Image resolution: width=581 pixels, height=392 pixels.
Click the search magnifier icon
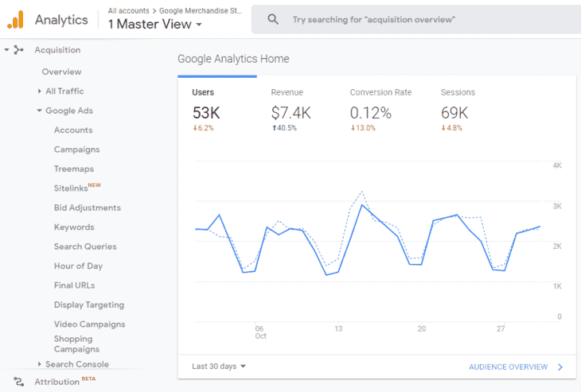click(x=273, y=19)
